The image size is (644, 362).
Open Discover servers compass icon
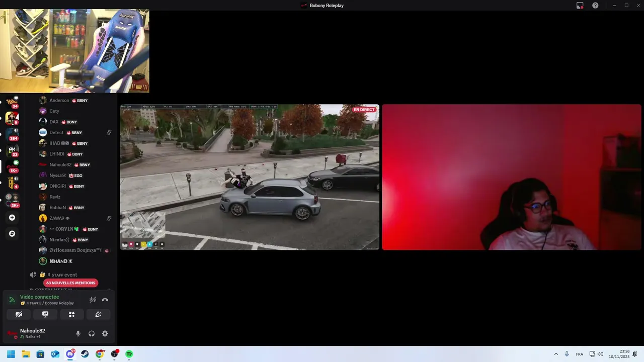click(12, 234)
